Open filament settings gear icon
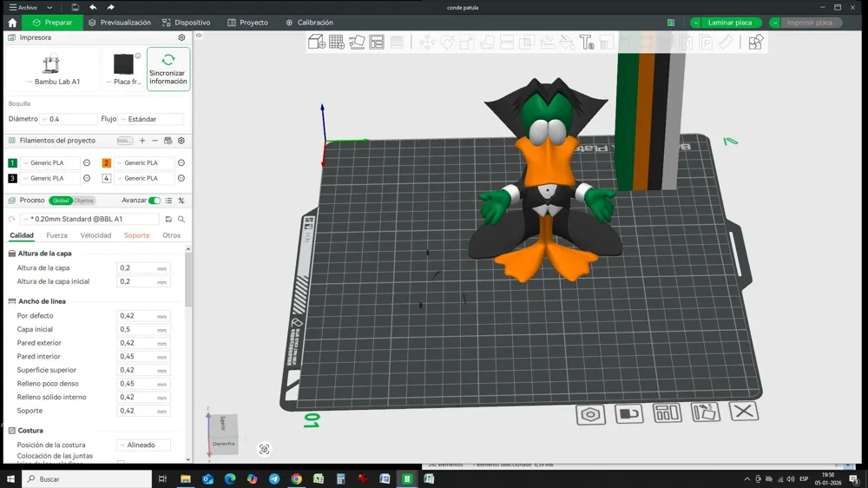868x488 pixels. coord(181,141)
